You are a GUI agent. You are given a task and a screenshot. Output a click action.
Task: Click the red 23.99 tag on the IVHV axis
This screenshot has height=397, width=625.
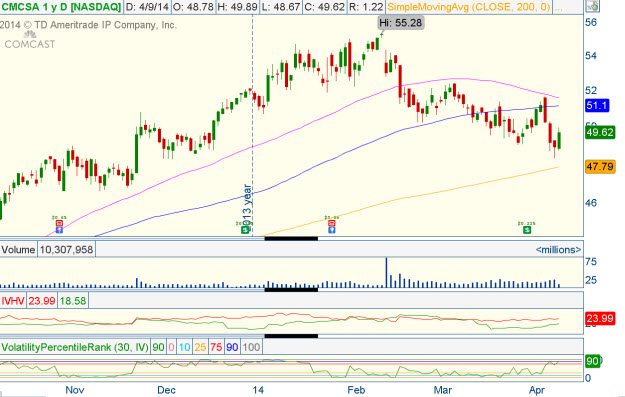click(x=600, y=318)
